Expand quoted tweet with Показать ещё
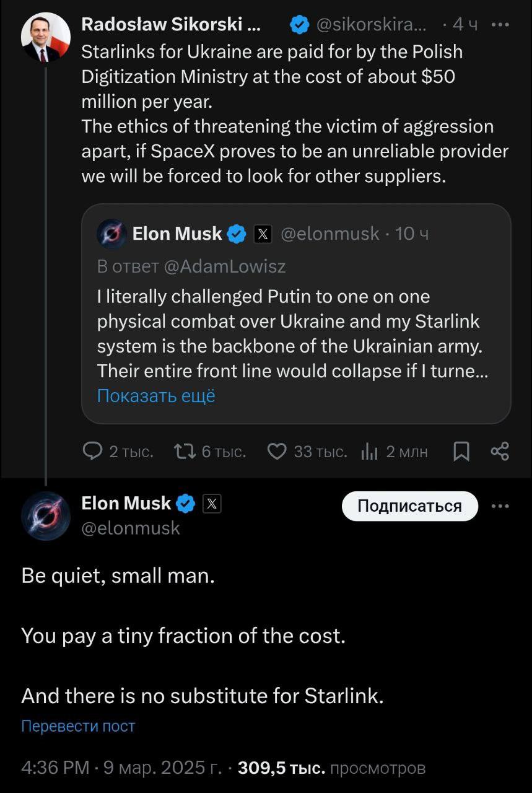Viewport: 532px width, 793px height. pos(156,396)
